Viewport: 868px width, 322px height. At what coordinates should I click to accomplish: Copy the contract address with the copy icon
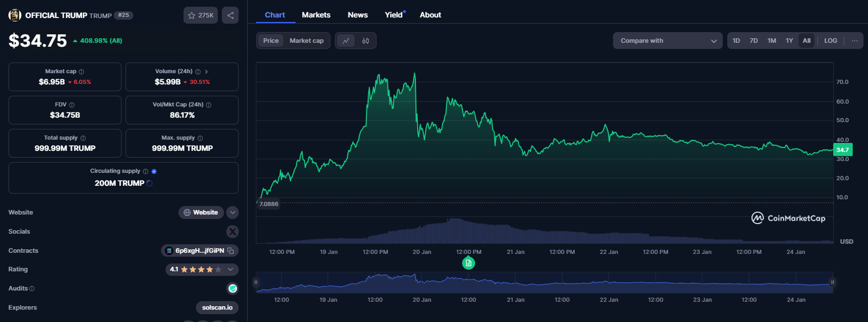point(230,251)
